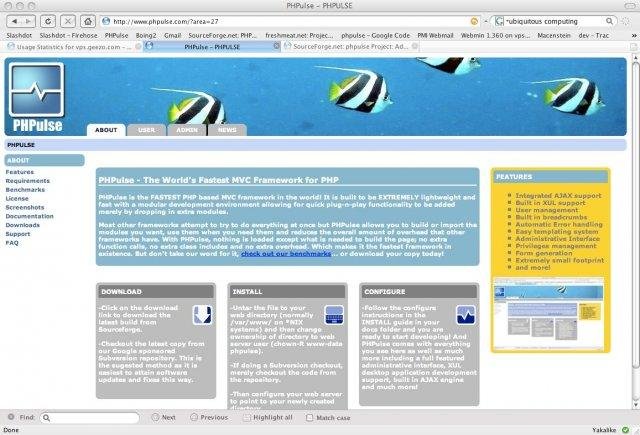
Task: Follow the 'check out our benchmarks' link
Action: [x=286, y=254]
